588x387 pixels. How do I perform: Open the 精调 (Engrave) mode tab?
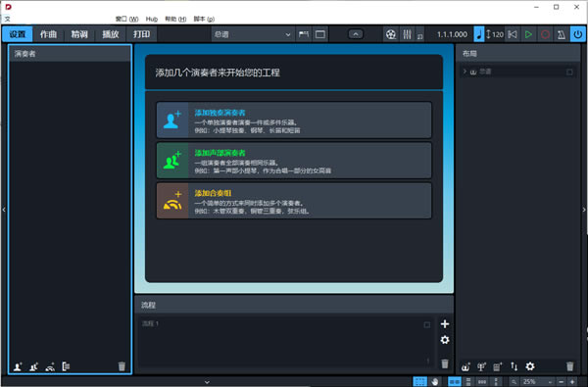point(79,34)
